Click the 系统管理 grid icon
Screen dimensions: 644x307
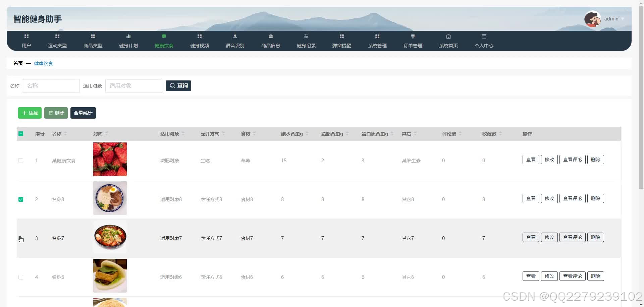coord(377,36)
